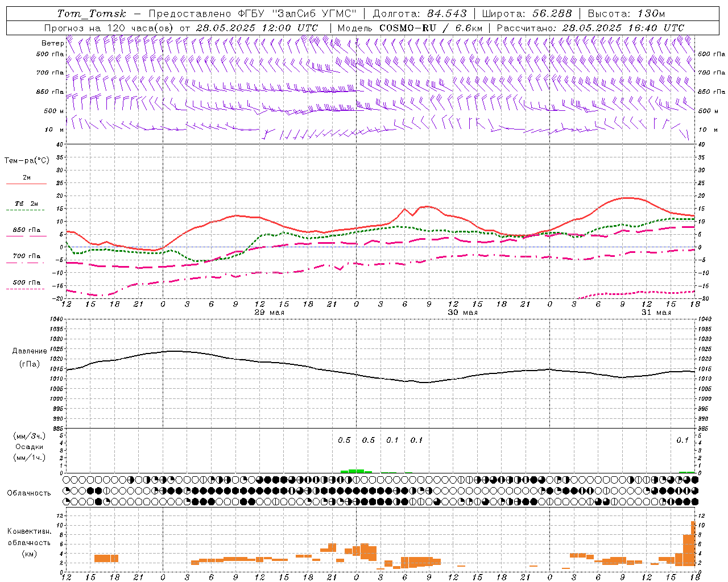Click the "Тем-ра(°C)" temperature label
Image resolution: width=728 pixels, height=582 pixels.
click(27, 161)
